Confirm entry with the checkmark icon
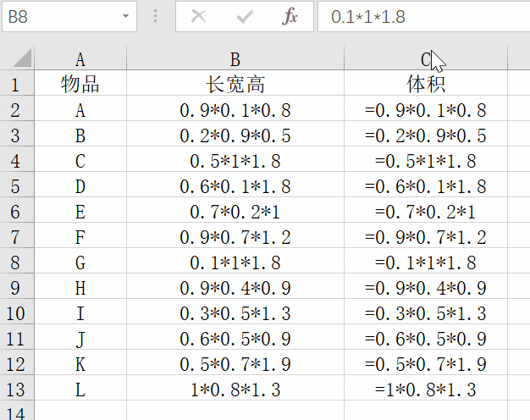Screen dimensions: 530x420 point(245,16)
